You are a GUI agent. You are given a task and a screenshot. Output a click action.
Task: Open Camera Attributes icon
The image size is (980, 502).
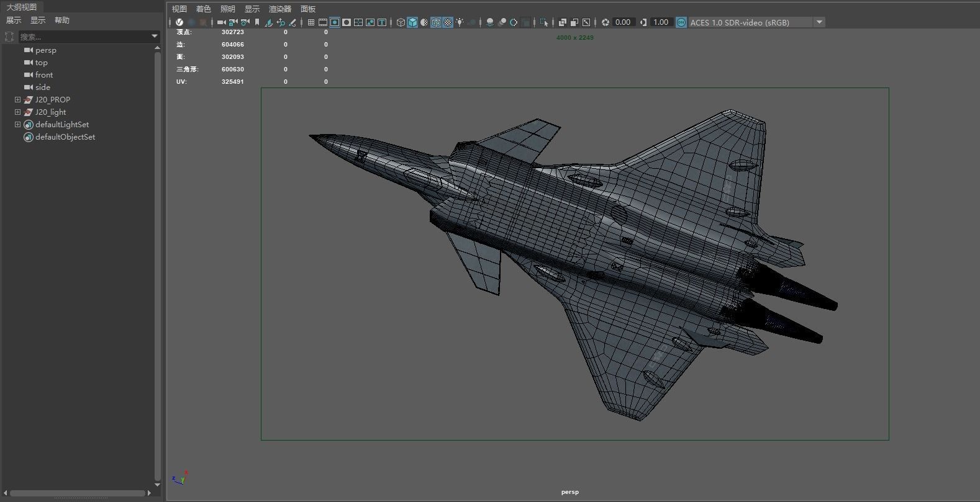coord(245,22)
